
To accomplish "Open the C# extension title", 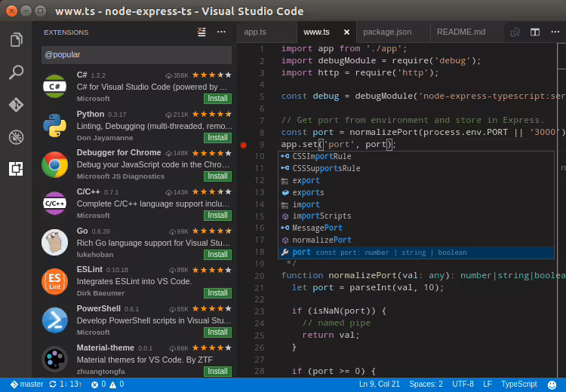I will pos(82,75).
